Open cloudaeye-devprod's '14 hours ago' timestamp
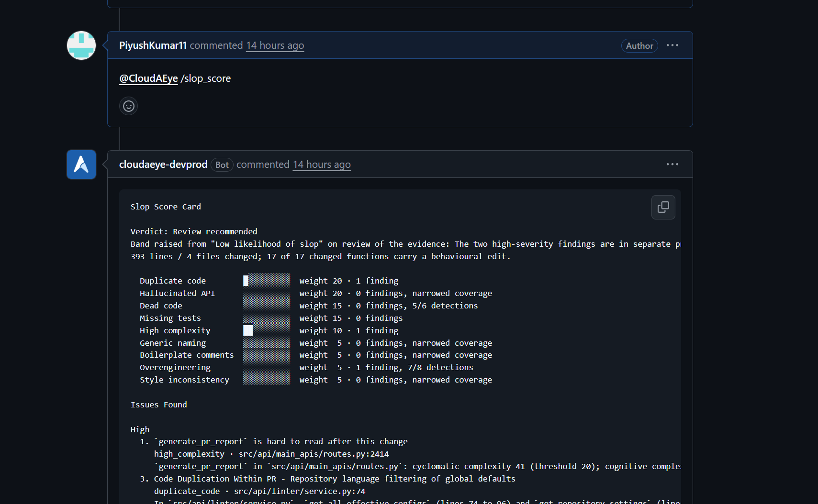Image resolution: width=818 pixels, height=504 pixels. pos(322,164)
